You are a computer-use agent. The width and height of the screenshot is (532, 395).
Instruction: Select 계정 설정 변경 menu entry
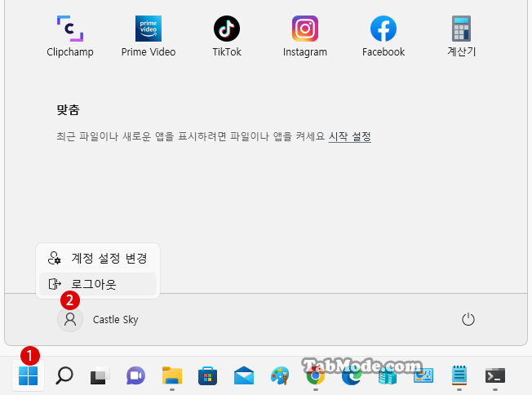click(98, 258)
